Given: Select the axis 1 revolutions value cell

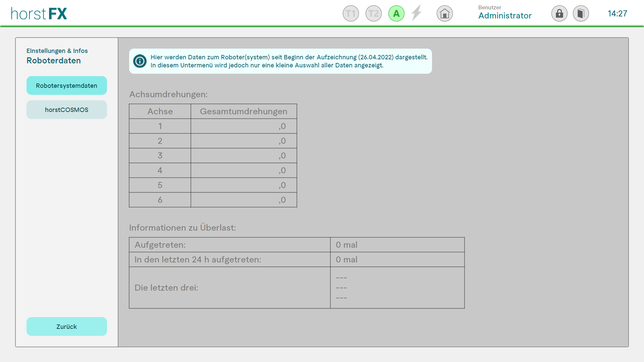Looking at the screenshot, I should (244, 126).
